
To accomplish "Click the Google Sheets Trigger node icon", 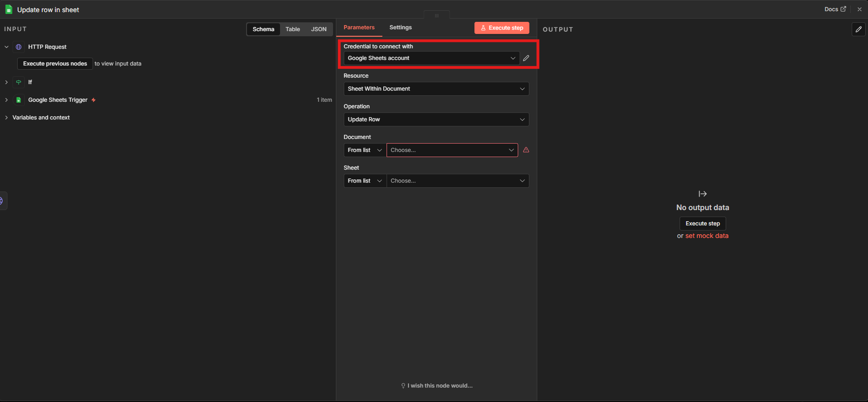I will [x=19, y=100].
